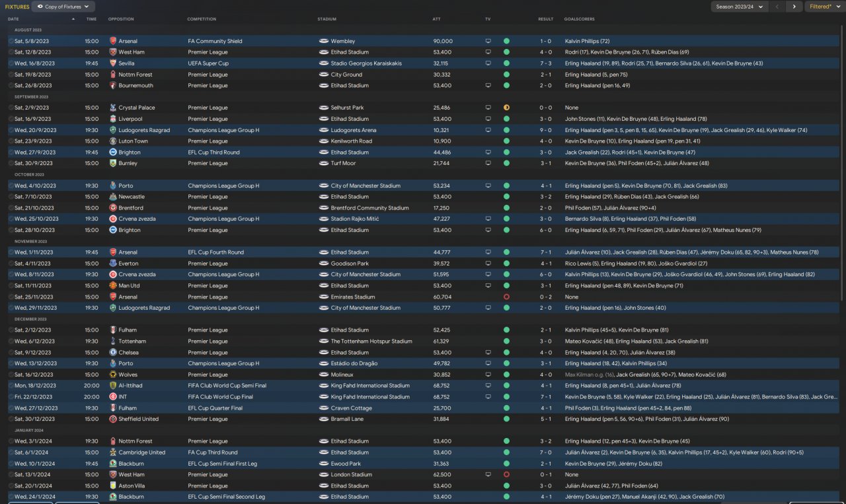Click goalscorer Kalvin Phillips (72)
846x504 pixels.
(x=587, y=41)
